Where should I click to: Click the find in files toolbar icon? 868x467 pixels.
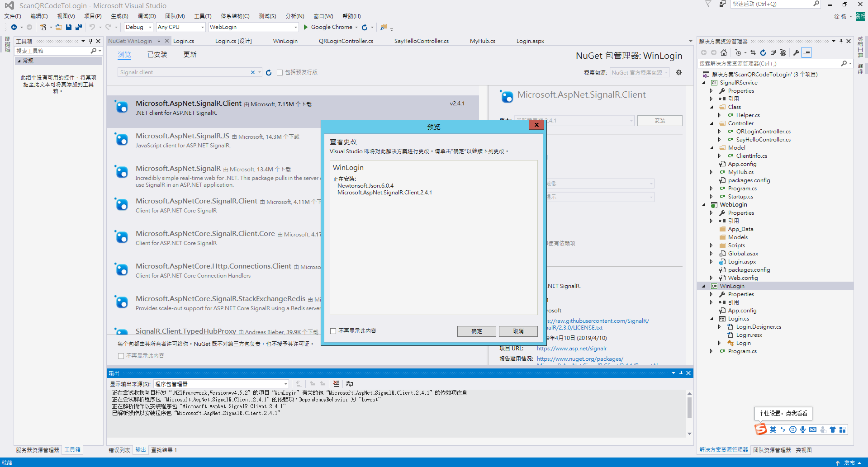tap(384, 27)
